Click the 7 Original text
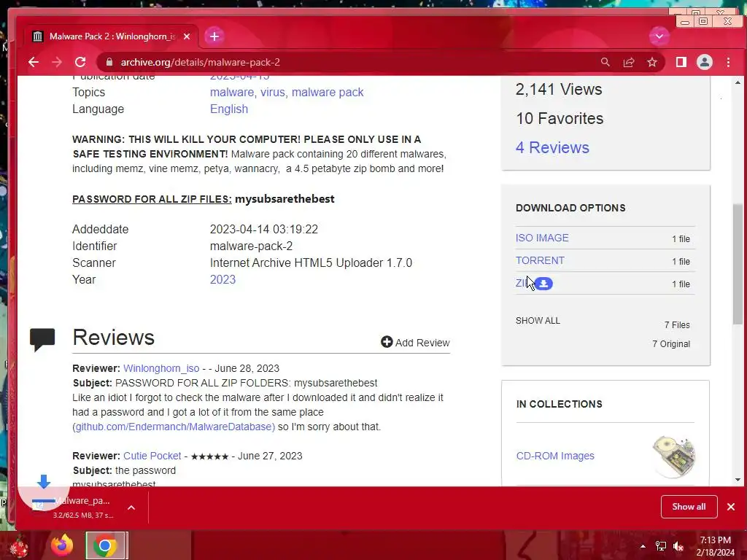This screenshot has height=560, width=747. click(671, 344)
